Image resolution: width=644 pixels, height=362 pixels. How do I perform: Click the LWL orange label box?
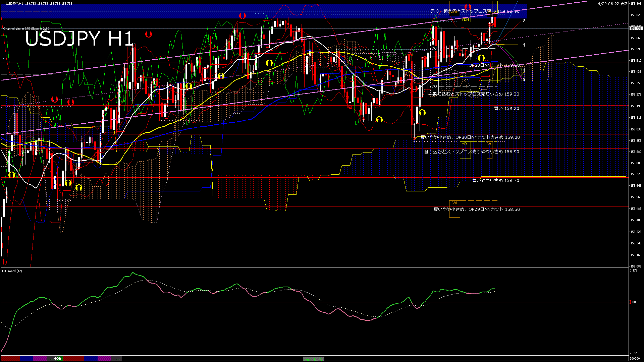454,203
